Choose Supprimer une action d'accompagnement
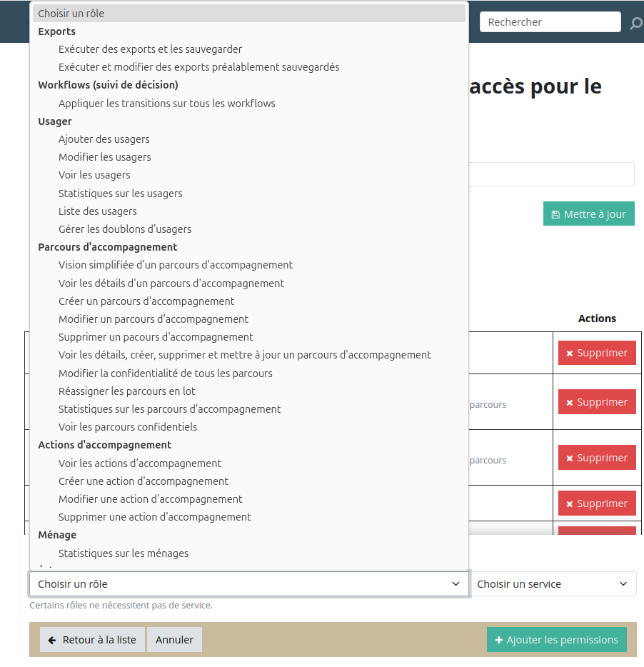Image resolution: width=644 pixels, height=667 pixels. coord(154,517)
